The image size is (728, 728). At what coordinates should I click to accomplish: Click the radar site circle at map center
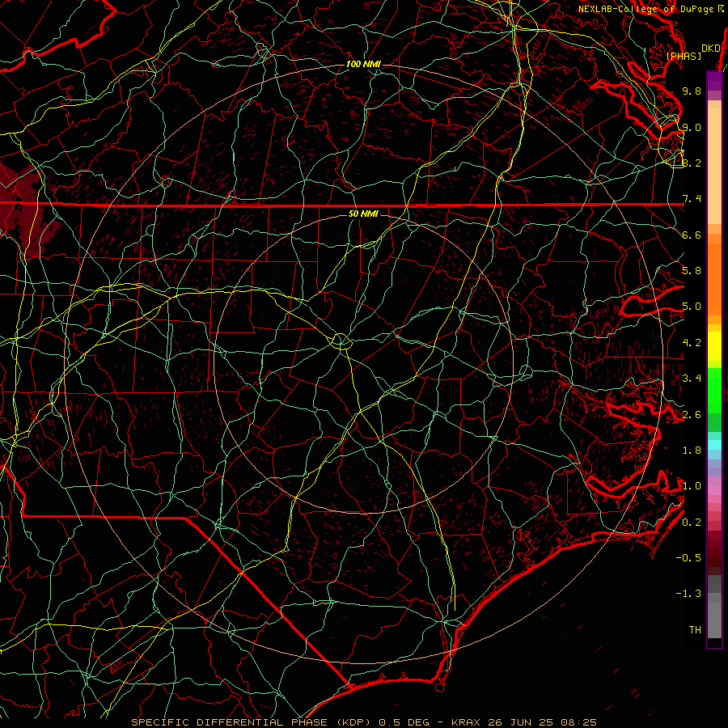coord(341,341)
